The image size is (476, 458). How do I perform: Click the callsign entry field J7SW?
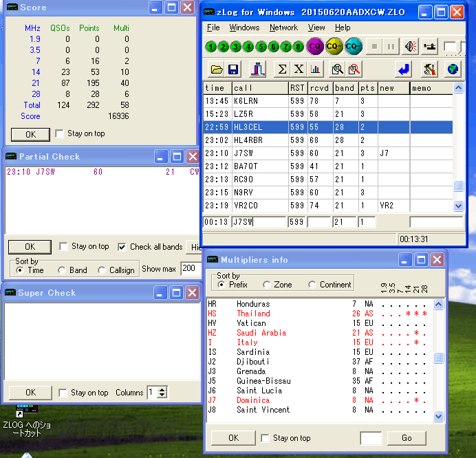(x=259, y=222)
